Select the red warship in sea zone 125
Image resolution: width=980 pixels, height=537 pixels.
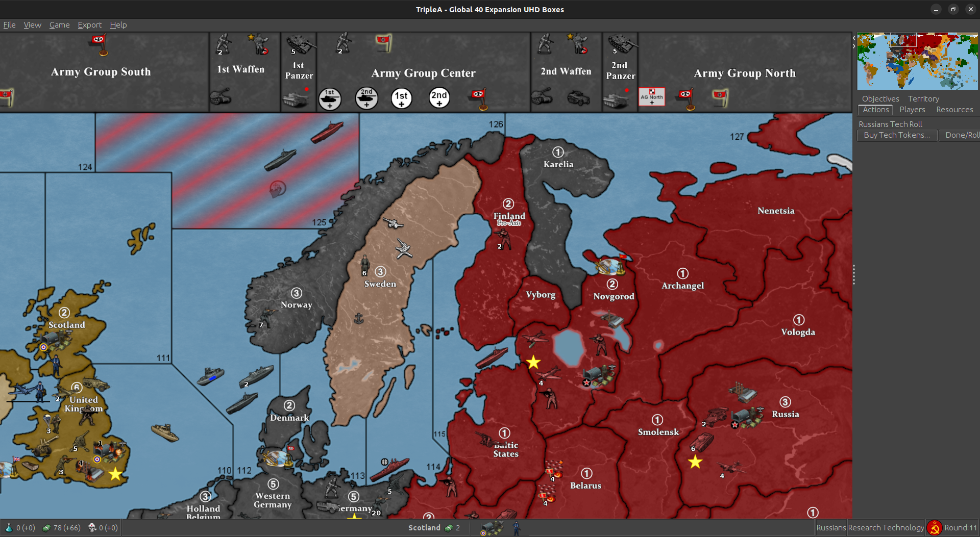(327, 132)
